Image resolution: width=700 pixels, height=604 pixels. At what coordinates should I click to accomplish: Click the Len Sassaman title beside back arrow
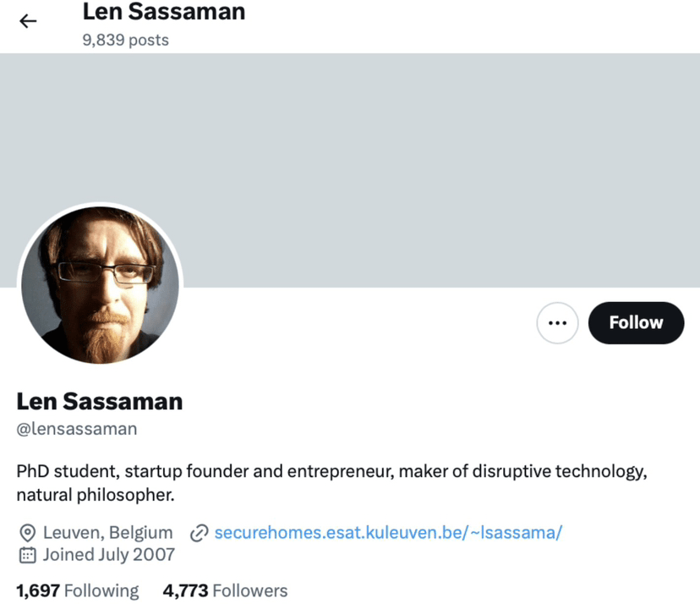pyautogui.click(x=164, y=12)
